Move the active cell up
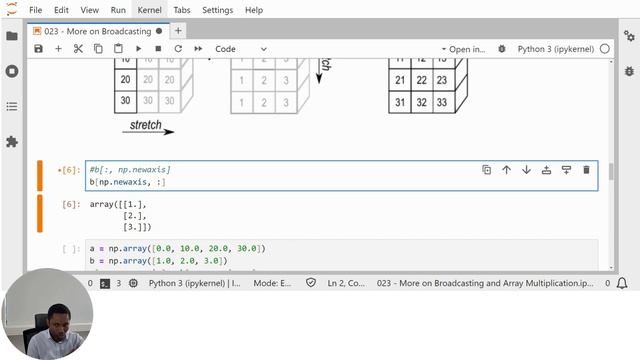Viewport: 640px width, 360px height. [507, 170]
